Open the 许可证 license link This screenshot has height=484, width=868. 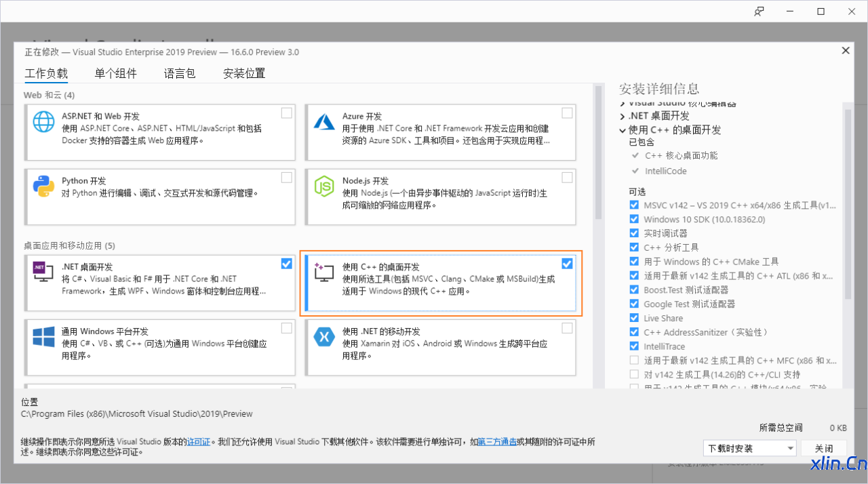pos(199,442)
